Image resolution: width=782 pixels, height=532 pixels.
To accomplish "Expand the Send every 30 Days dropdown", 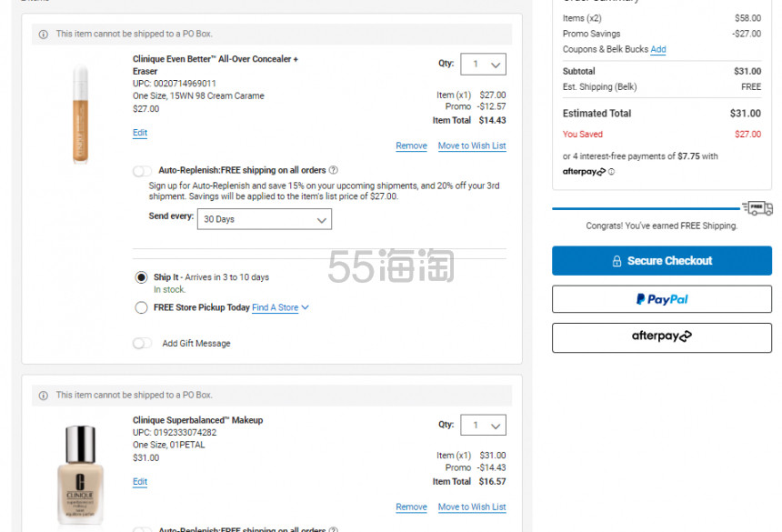I will pyautogui.click(x=265, y=219).
